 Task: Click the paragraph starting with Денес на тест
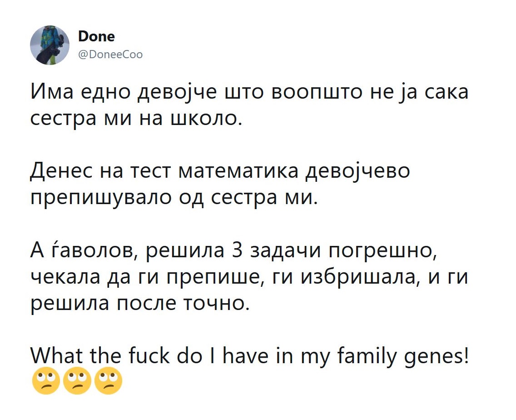tap(220, 185)
